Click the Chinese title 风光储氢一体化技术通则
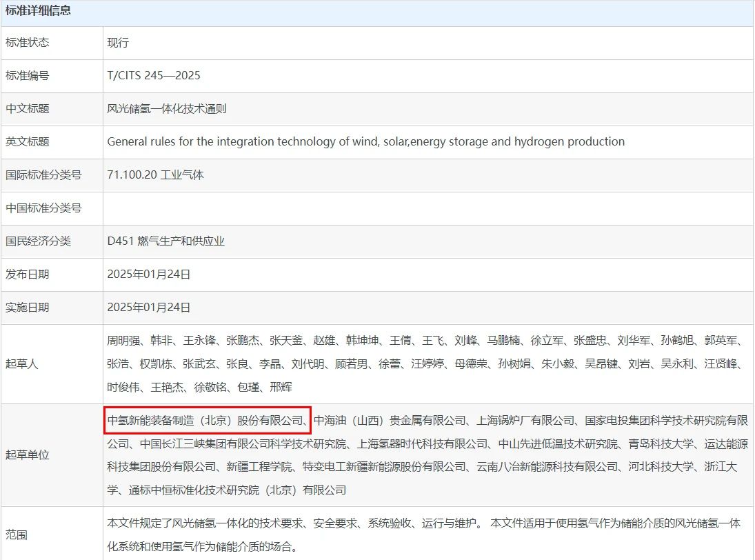This screenshot has width=755, height=560. pos(167,109)
